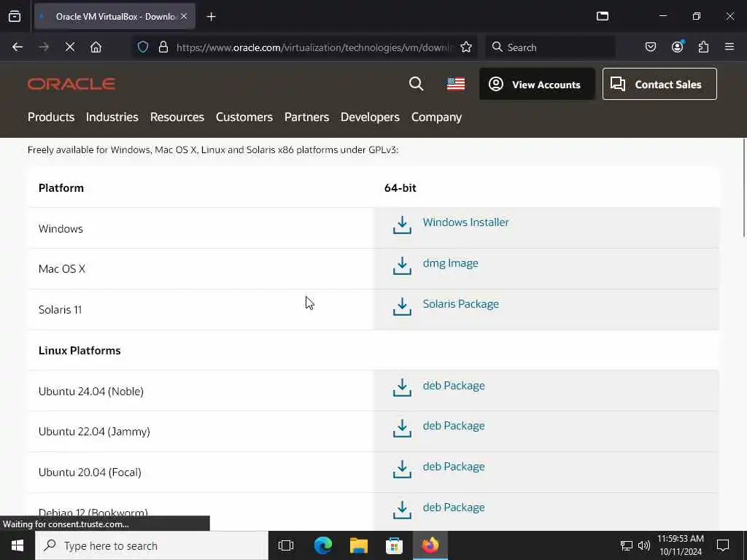Click download icon beside Solaris Package
Screen dimensions: 747x560
(x=402, y=307)
